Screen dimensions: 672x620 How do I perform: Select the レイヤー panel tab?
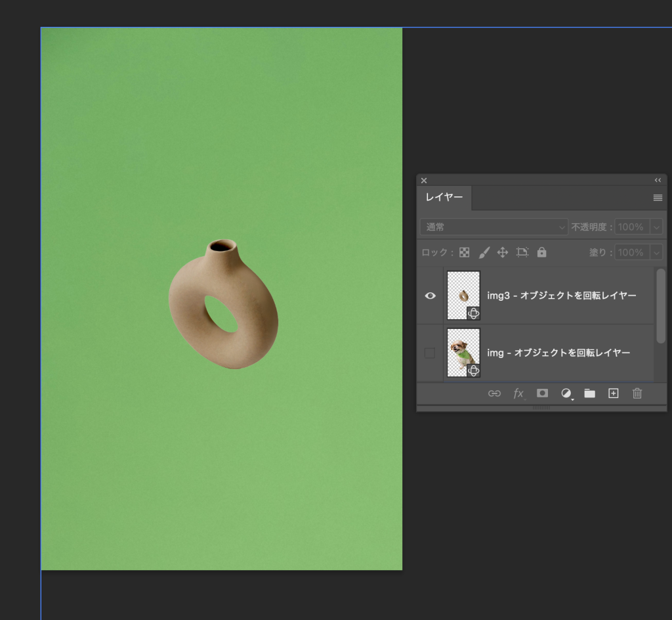click(444, 198)
